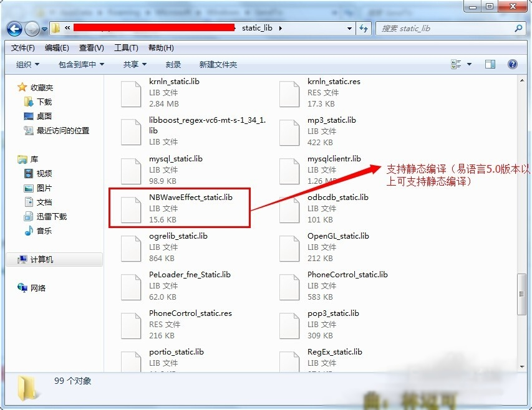
Task: Click the change view icon
Action: point(456,64)
